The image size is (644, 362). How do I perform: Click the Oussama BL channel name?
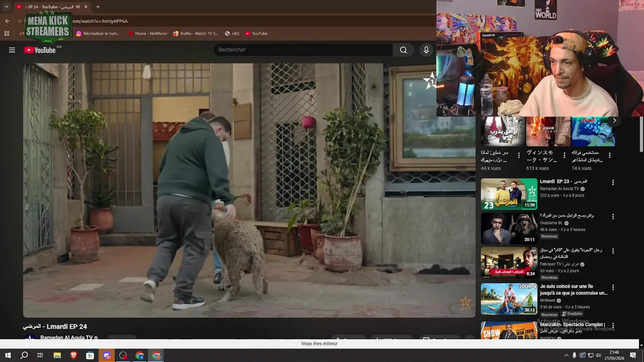coord(551,223)
